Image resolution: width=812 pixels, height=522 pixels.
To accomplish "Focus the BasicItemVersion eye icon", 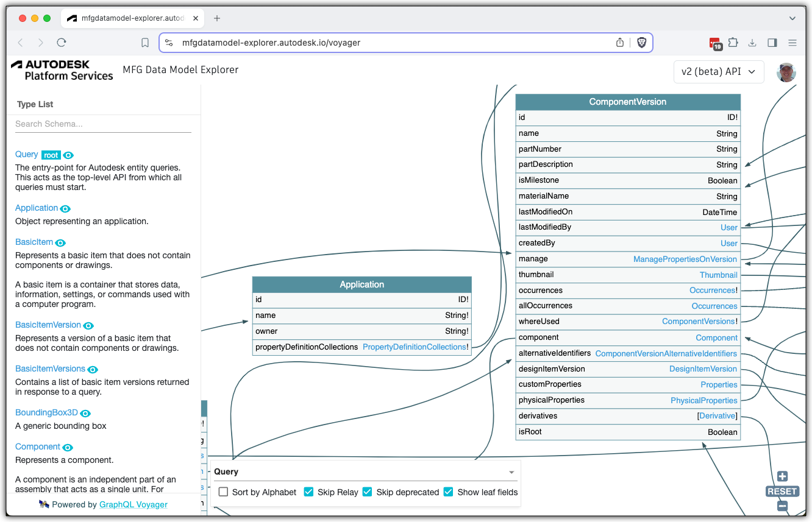I will pos(88,326).
